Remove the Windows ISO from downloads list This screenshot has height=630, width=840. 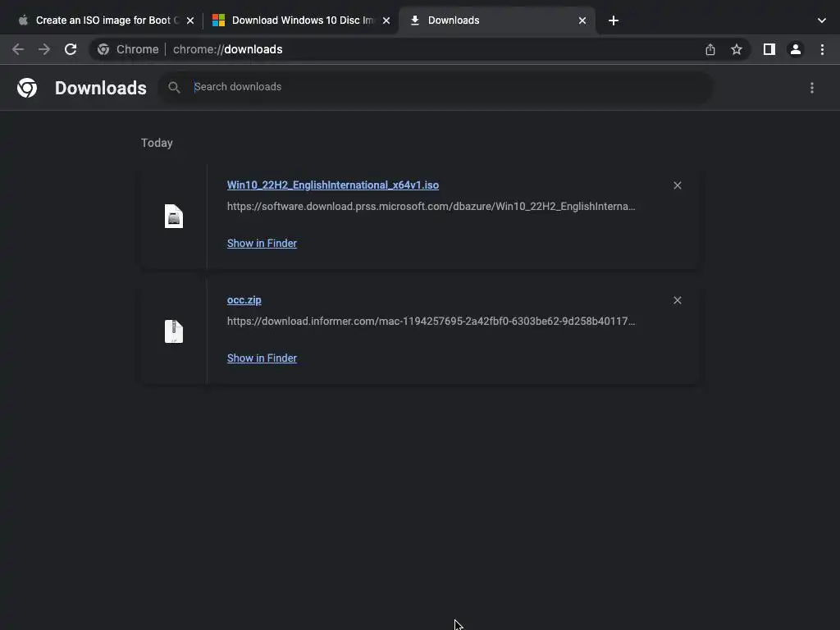click(678, 185)
